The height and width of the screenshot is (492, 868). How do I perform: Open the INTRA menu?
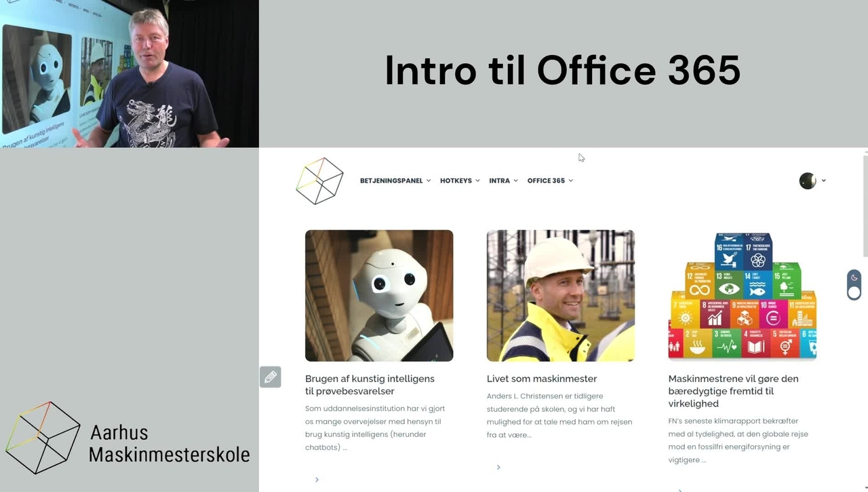tap(499, 181)
